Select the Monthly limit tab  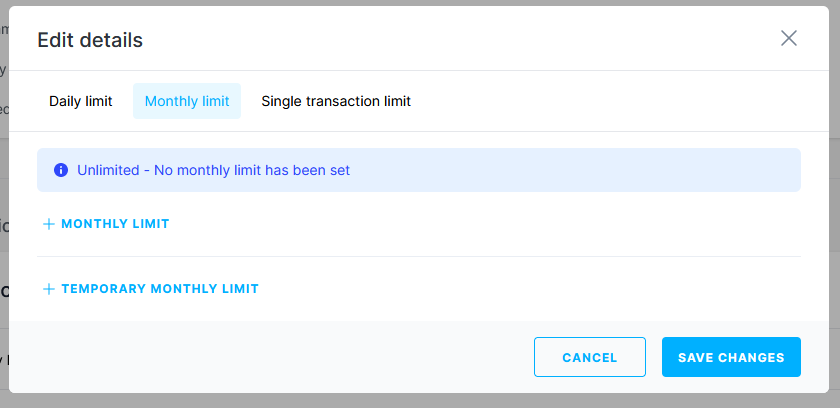click(x=187, y=101)
